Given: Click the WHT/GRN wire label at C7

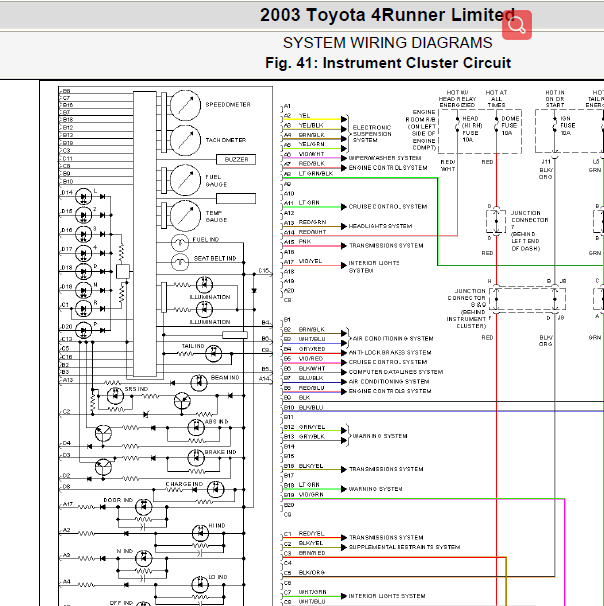Looking at the screenshot, I should coord(312,592).
